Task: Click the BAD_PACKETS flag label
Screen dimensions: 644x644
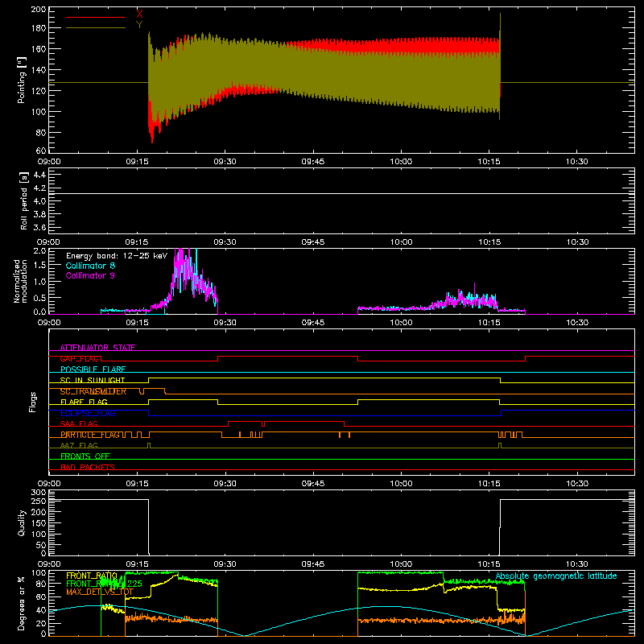Action: 88,468
